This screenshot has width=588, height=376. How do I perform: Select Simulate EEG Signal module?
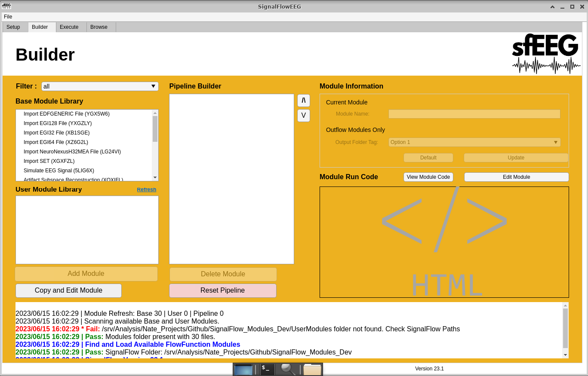(59, 171)
